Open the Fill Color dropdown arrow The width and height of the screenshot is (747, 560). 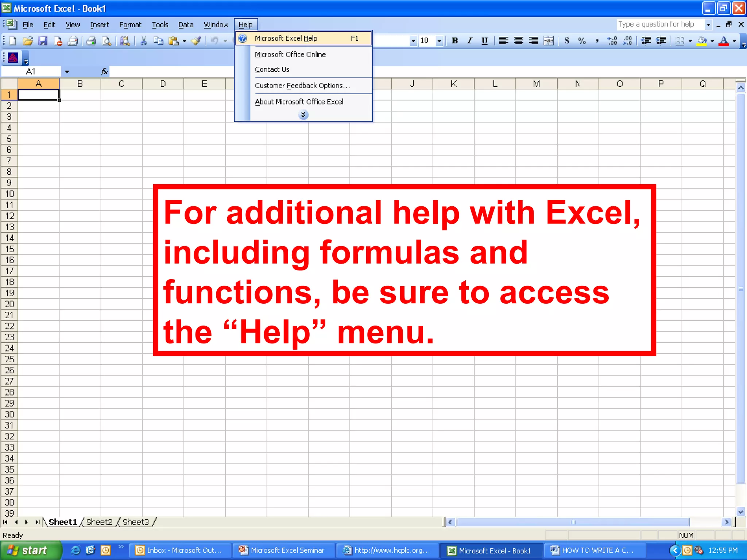point(712,41)
